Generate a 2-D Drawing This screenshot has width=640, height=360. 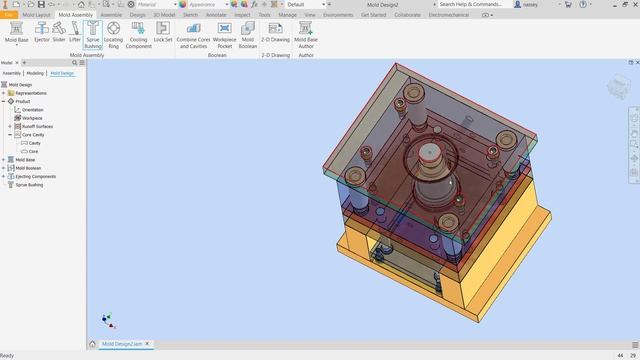(276, 32)
